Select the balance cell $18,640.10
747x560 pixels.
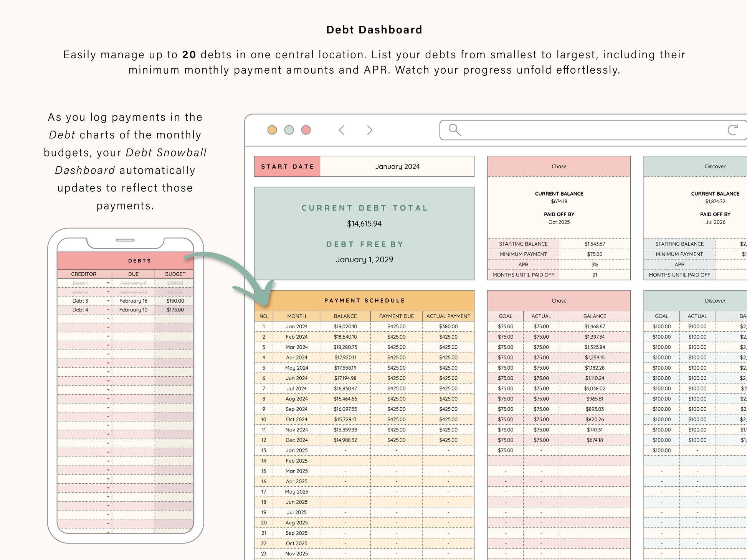coord(345,337)
